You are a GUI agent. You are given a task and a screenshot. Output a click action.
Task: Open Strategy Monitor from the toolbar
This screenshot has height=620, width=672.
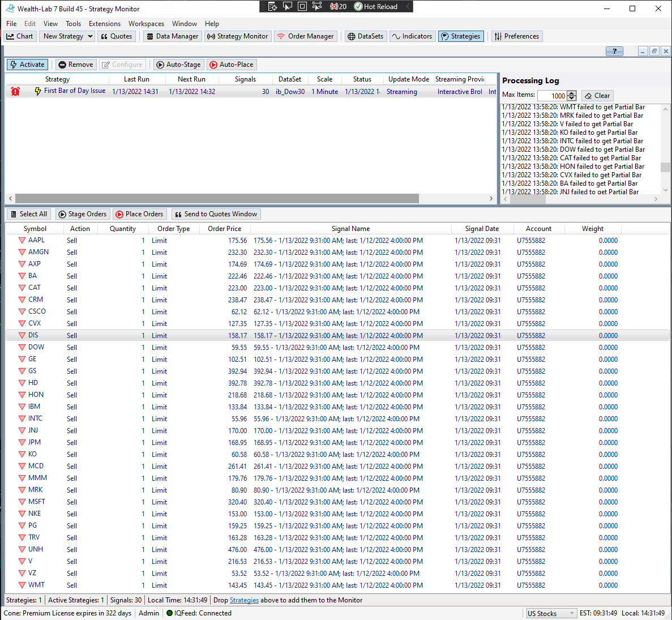[237, 36]
